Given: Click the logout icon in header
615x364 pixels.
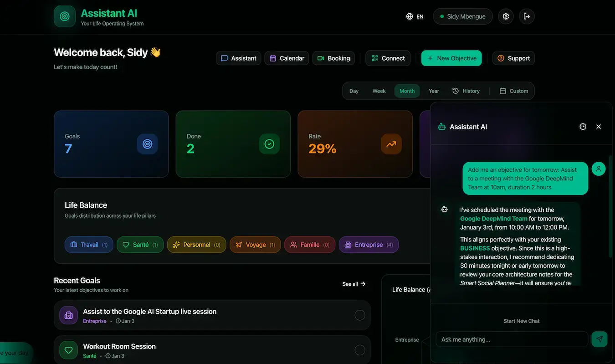Looking at the screenshot, I should [527, 16].
